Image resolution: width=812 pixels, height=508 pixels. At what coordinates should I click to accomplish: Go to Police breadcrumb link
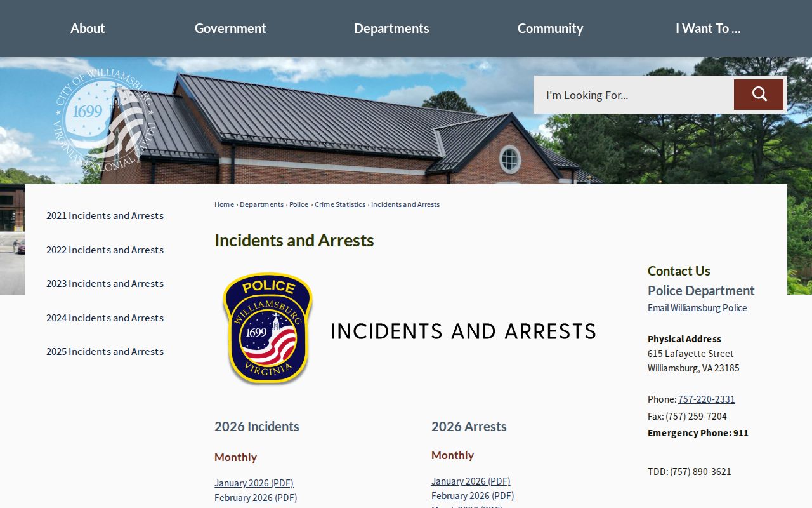[299, 204]
